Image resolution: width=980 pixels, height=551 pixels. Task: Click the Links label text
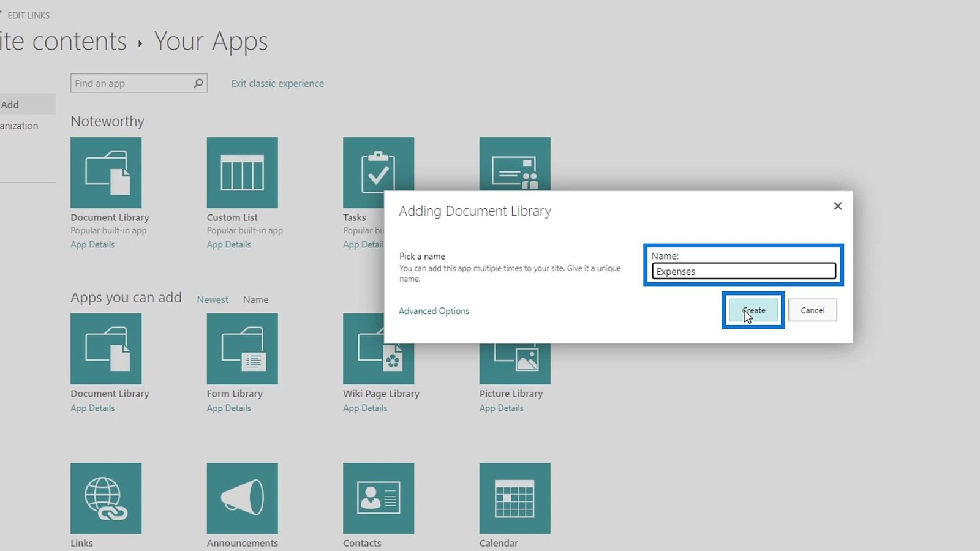81,543
